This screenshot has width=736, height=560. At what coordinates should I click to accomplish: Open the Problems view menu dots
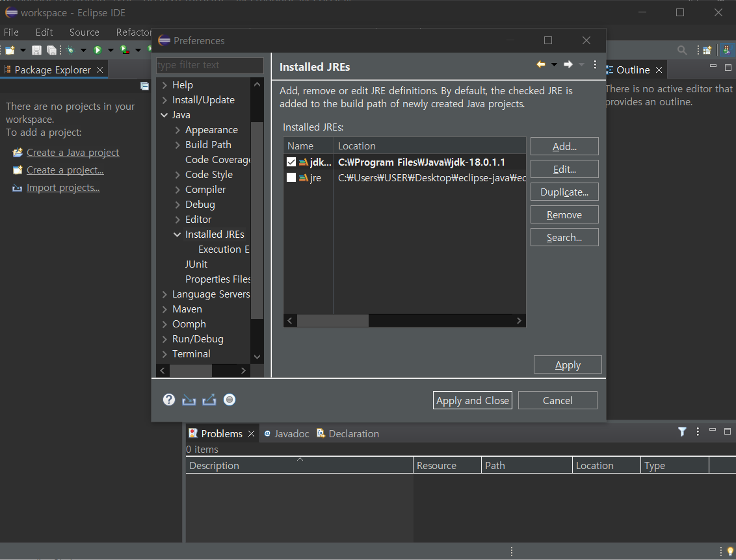pyautogui.click(x=698, y=431)
